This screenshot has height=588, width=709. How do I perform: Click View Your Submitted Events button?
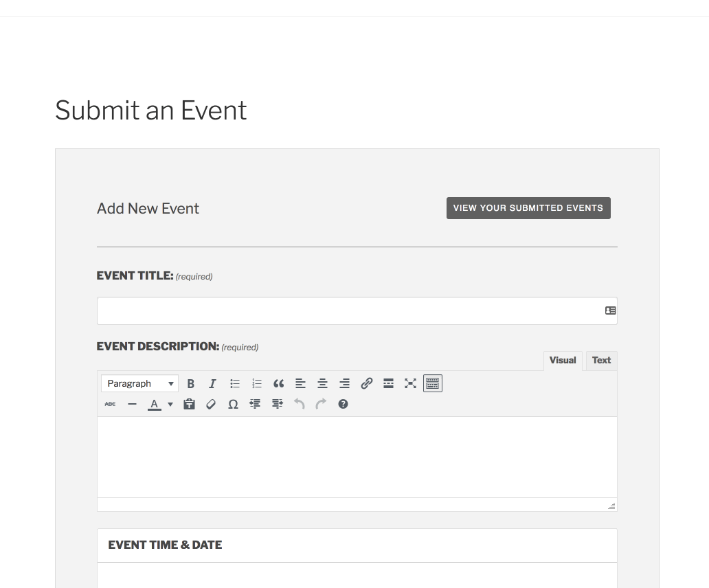(x=528, y=208)
